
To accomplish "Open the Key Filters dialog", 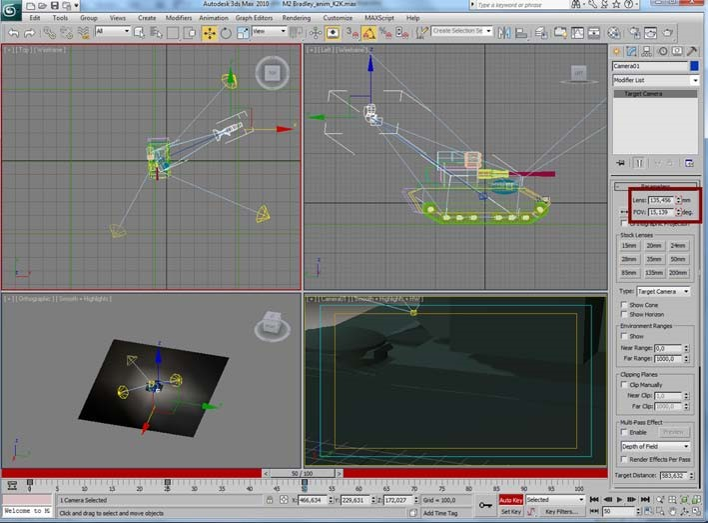I will pyautogui.click(x=561, y=512).
